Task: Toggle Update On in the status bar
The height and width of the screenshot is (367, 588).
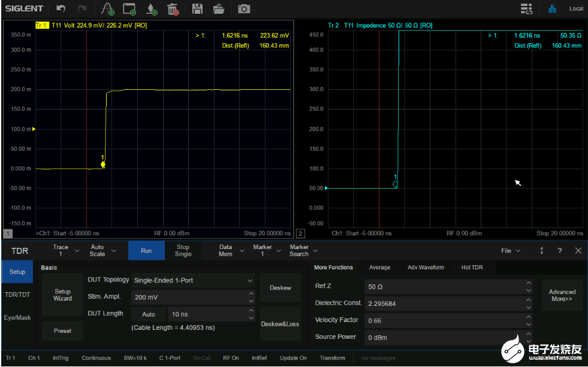Action: [x=293, y=358]
